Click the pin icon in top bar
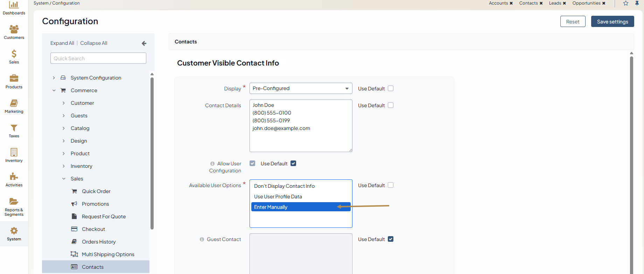 pos(637,3)
